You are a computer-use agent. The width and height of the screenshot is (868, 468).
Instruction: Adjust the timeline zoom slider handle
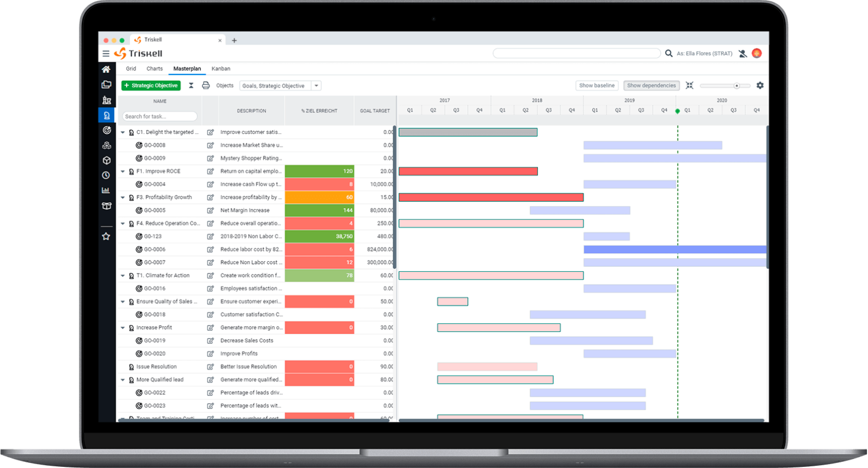coord(736,86)
